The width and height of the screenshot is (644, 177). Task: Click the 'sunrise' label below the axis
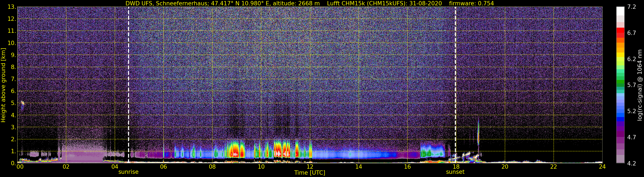tap(128, 172)
